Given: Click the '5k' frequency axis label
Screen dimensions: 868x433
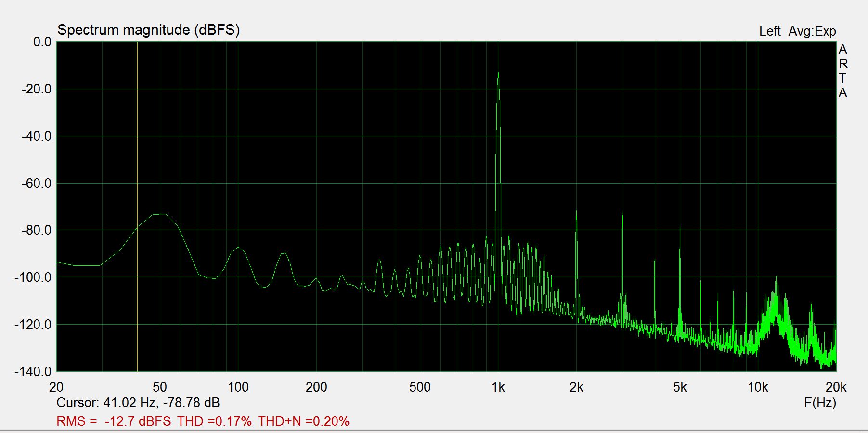Looking at the screenshot, I should (680, 387).
